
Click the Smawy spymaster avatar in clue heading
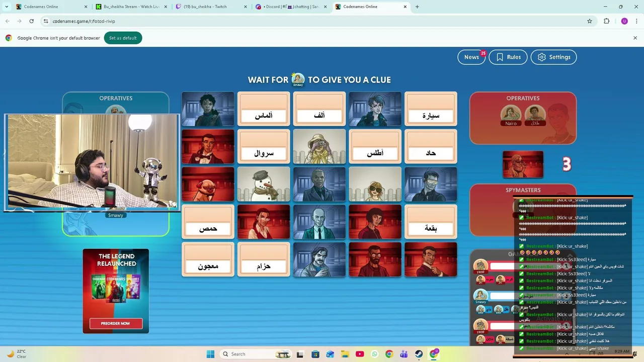coord(298,79)
